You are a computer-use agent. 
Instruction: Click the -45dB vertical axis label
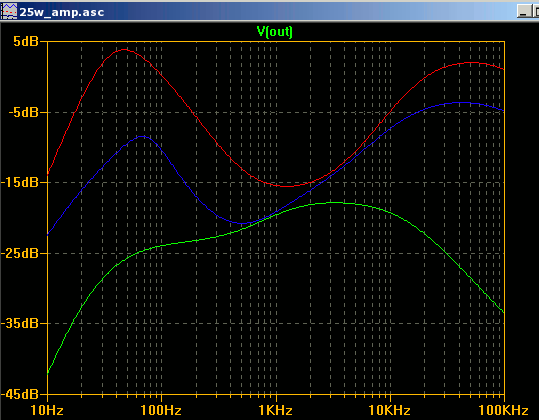click(20, 394)
